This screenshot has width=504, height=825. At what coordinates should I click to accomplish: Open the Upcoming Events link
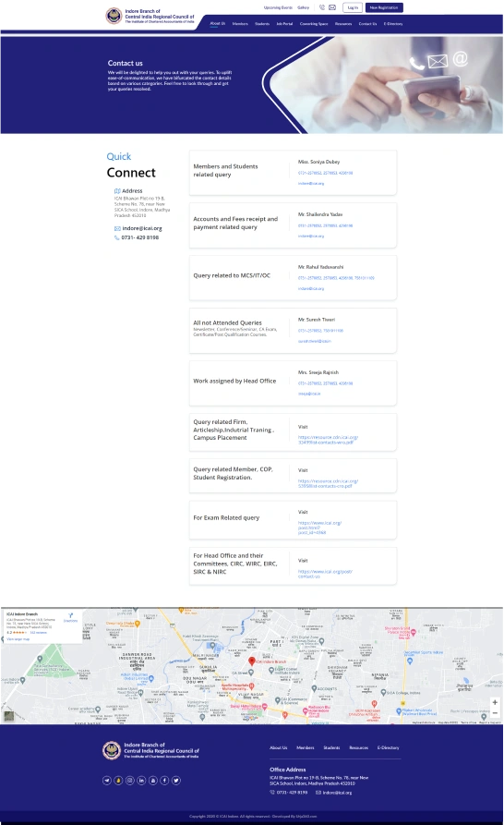278,7
